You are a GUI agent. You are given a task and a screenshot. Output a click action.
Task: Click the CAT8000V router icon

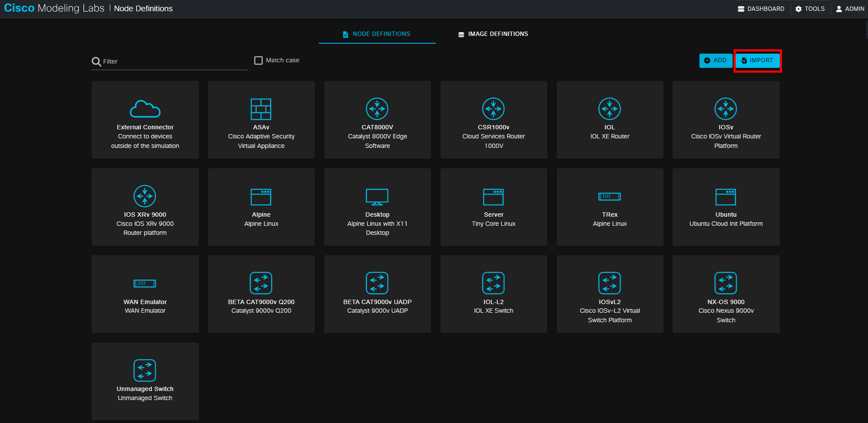tap(377, 109)
